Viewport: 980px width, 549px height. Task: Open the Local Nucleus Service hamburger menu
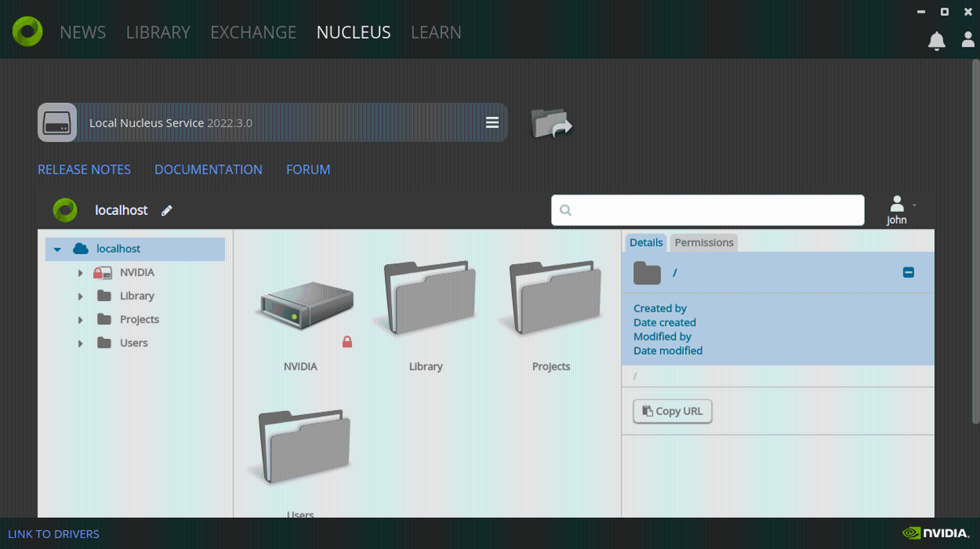492,123
